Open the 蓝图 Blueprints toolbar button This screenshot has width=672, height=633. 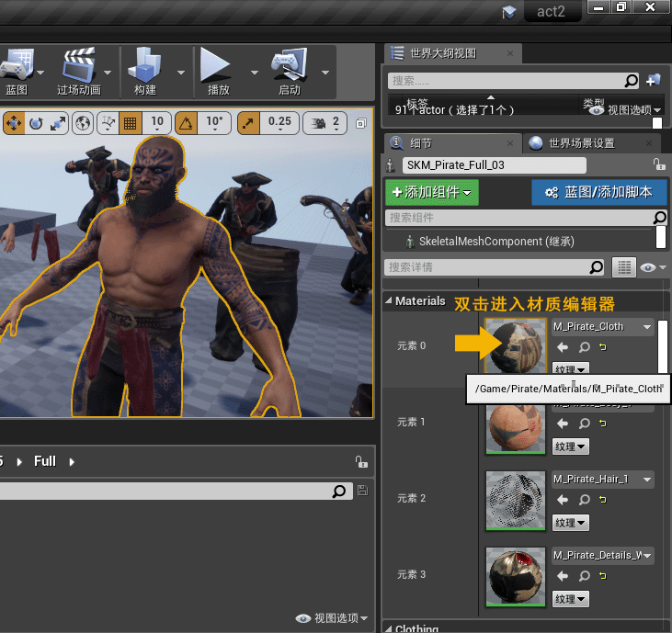[17, 72]
